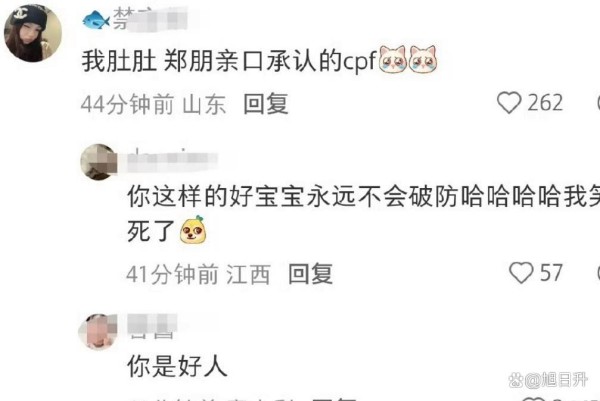Tap the blue fish badge beside username
This screenshot has width=600, height=401.
click(96, 20)
